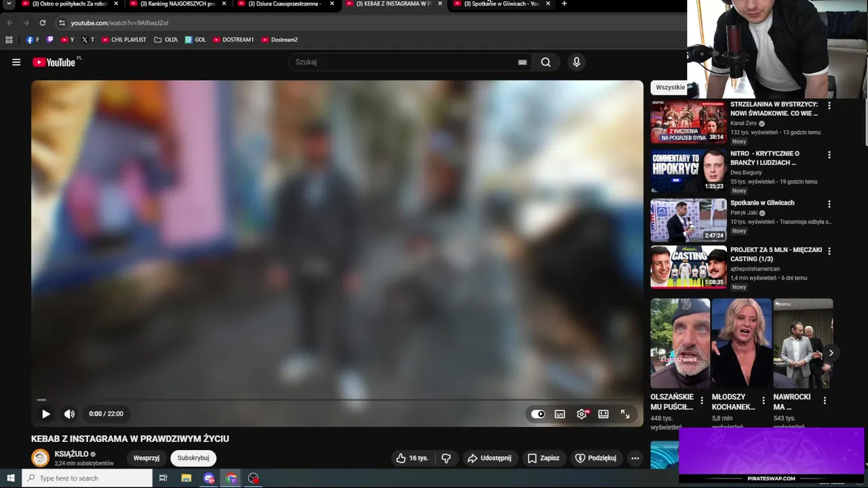Viewport: 868px width, 488px height.
Task: Play the video using the play button
Action: coord(46,414)
